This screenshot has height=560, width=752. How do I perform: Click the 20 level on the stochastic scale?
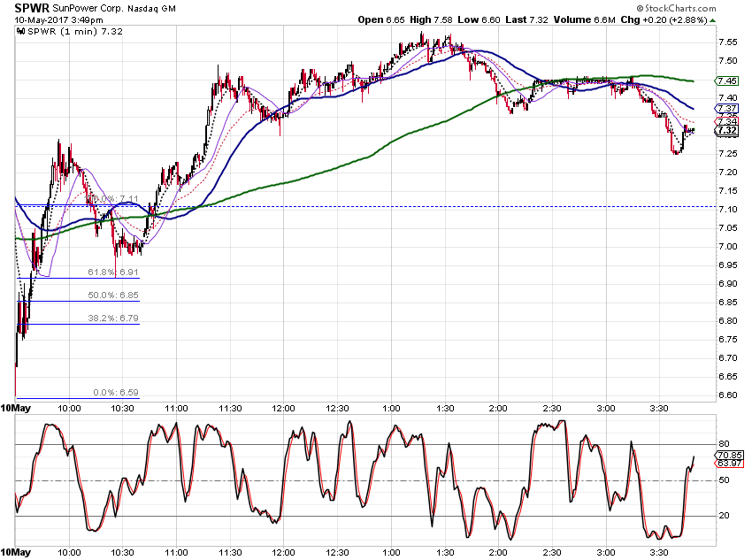point(725,516)
